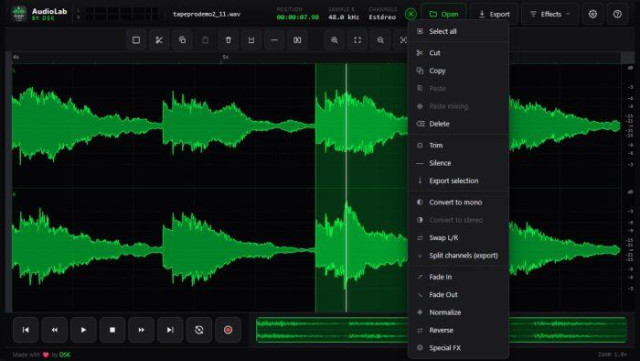Click the position time 00:00:07.98
This screenshot has height=361, width=640.
[298, 17]
